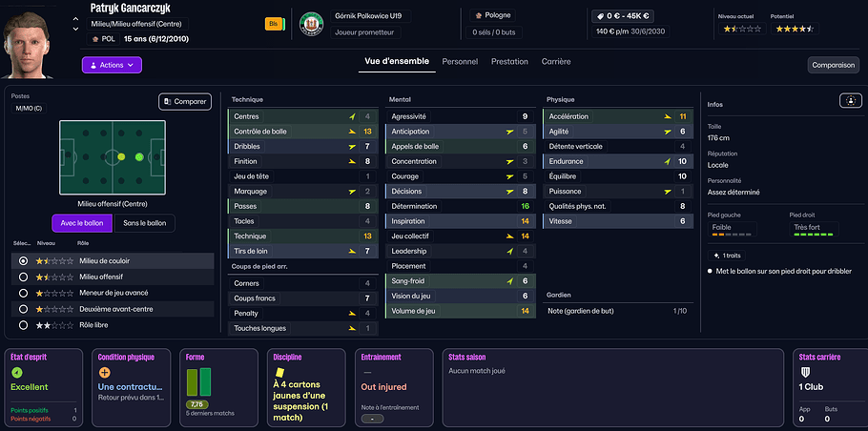
Task: Click the Potentiel star rating
Action: pyautogui.click(x=795, y=30)
